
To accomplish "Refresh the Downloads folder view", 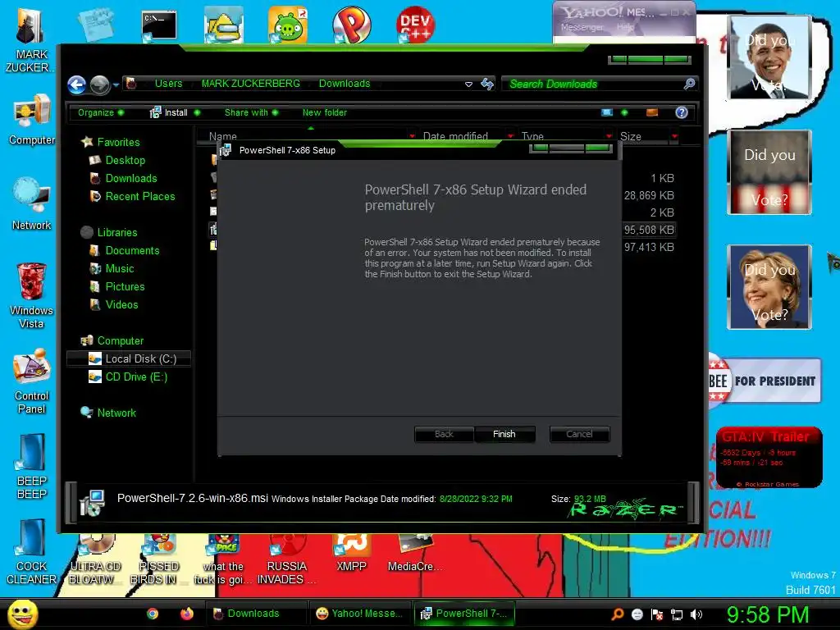I will [x=487, y=84].
